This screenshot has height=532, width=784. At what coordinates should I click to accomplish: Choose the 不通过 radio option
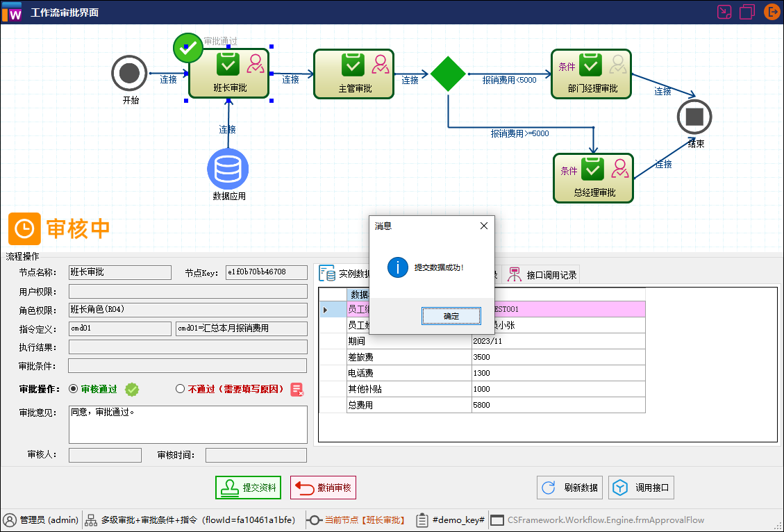tap(181, 390)
